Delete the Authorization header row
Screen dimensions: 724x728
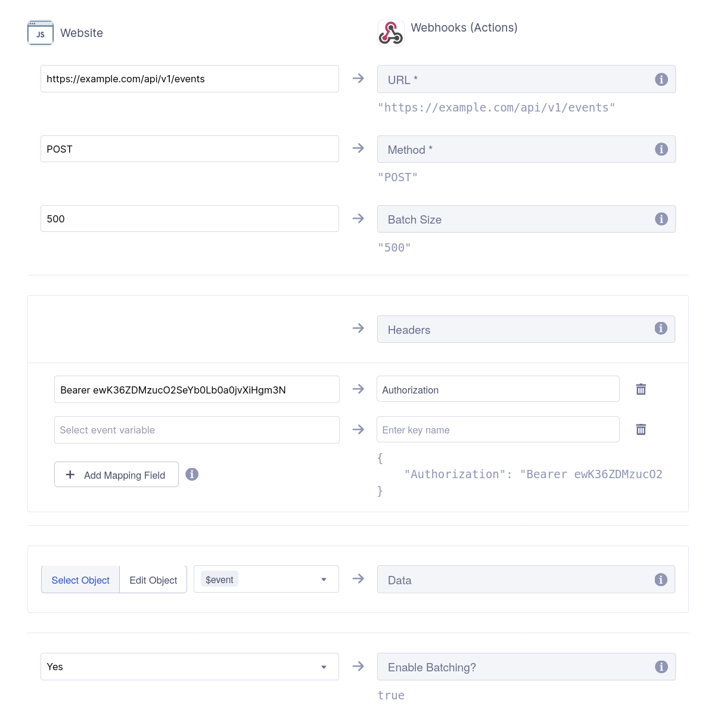(x=641, y=389)
